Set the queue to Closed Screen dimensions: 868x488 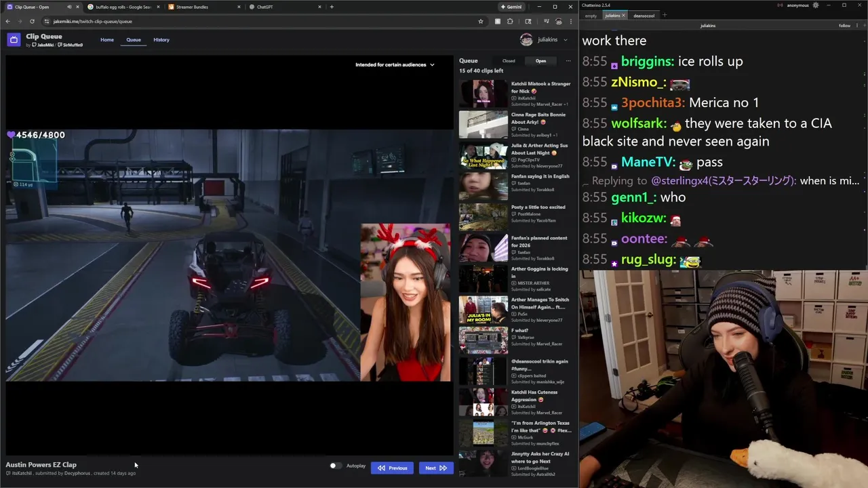tap(509, 61)
